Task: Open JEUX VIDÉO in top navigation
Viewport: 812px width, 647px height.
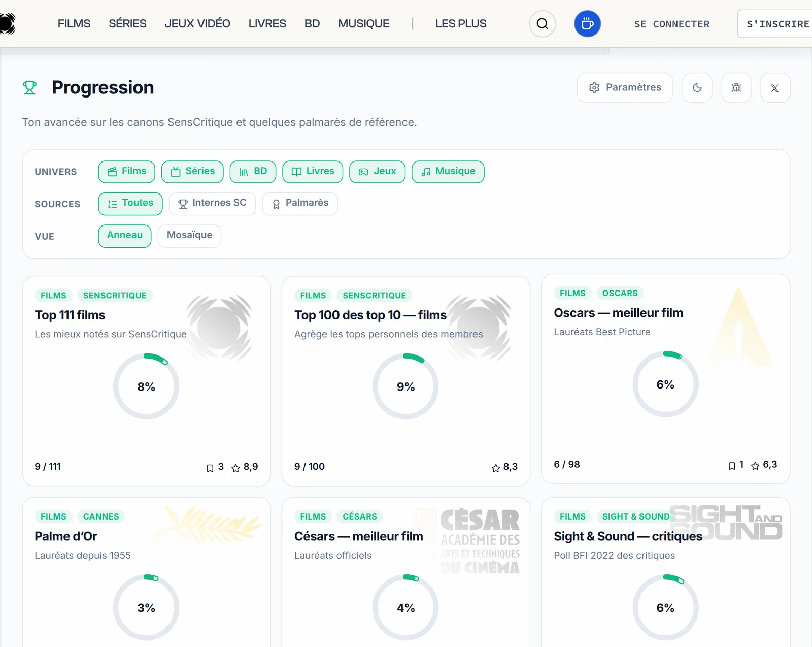Action: pos(197,24)
